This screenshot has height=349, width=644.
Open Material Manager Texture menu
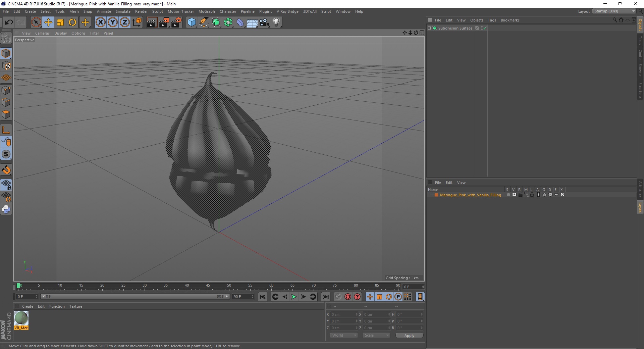point(75,306)
